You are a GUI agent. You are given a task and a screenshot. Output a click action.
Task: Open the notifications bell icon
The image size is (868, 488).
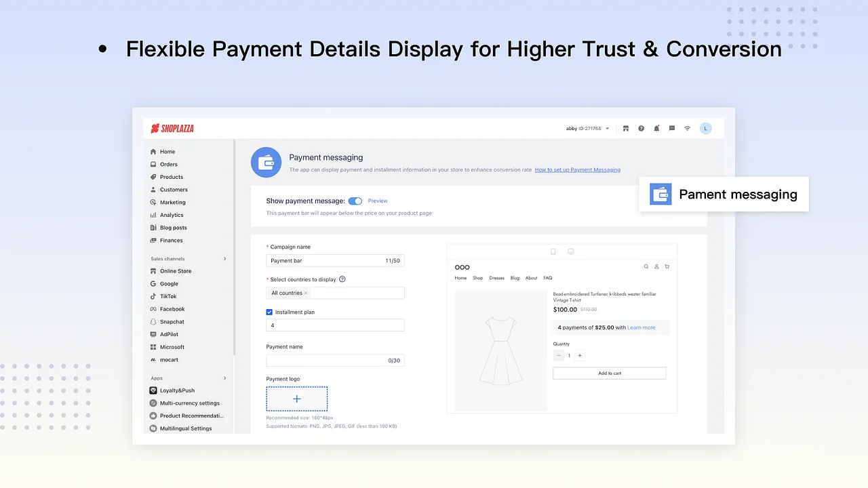(x=656, y=128)
